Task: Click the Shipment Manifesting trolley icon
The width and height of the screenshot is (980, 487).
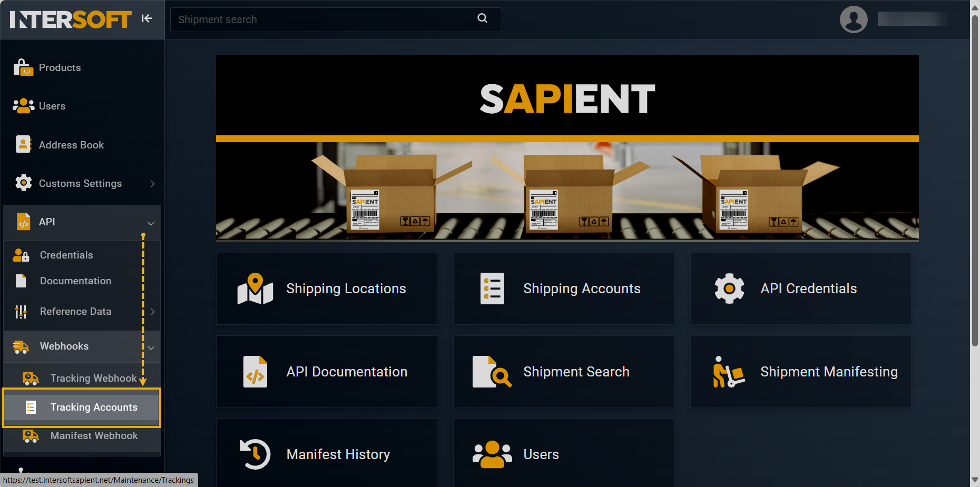Action: click(729, 372)
